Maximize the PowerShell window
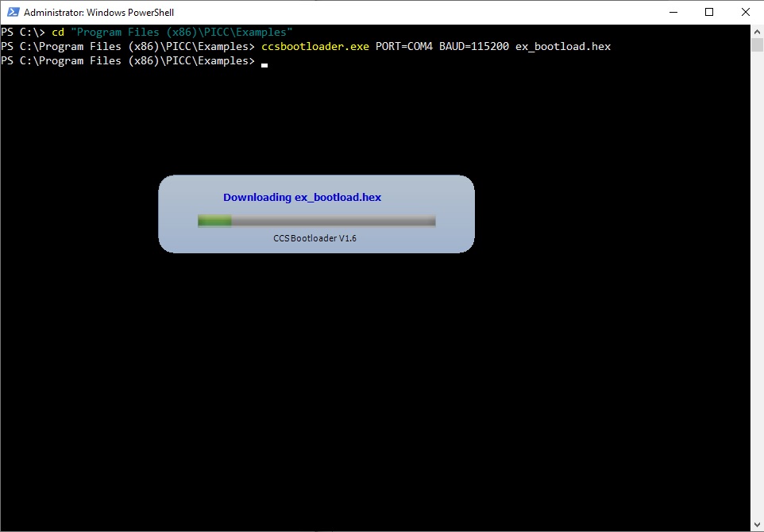Screen dimensions: 764x532 click(709, 12)
